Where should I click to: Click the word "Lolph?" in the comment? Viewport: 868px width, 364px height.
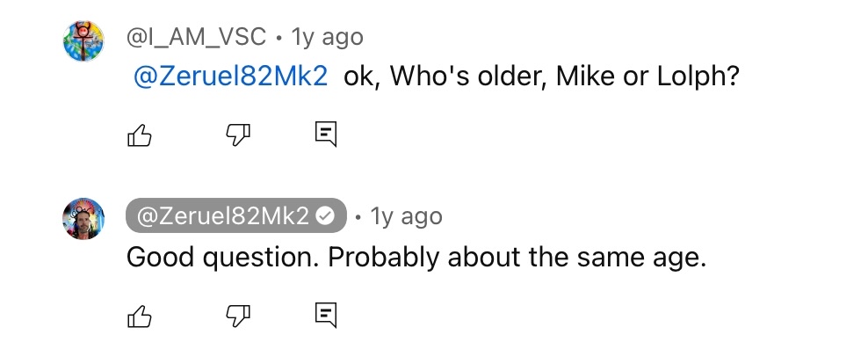(698, 76)
